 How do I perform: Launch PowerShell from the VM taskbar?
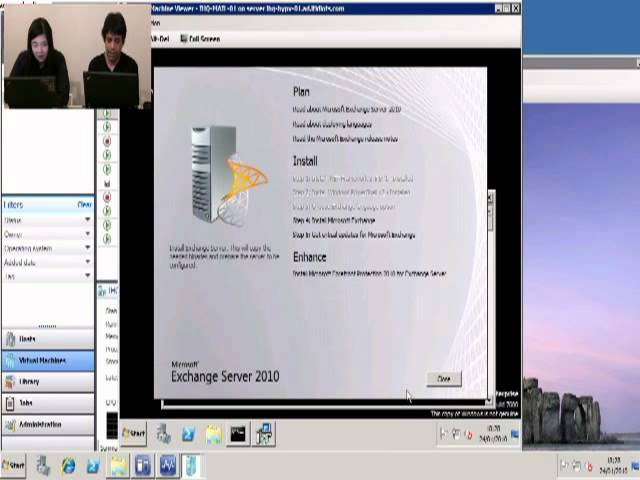tap(188, 434)
